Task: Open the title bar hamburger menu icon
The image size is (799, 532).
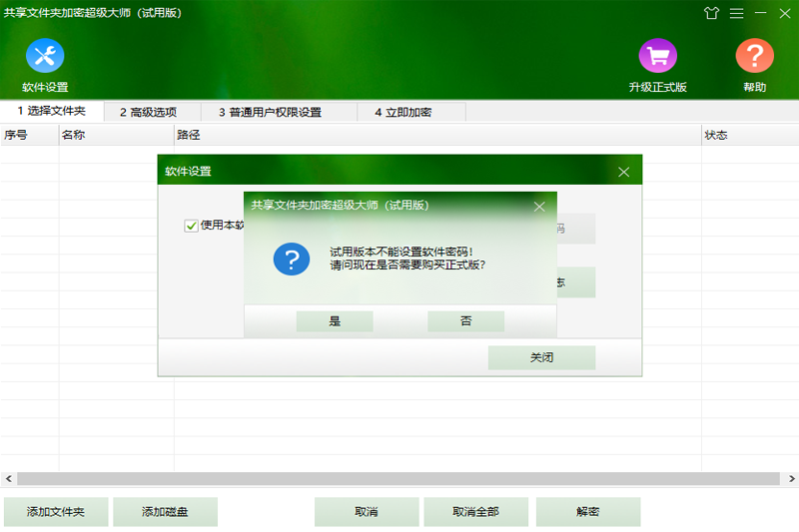Action: click(x=736, y=13)
